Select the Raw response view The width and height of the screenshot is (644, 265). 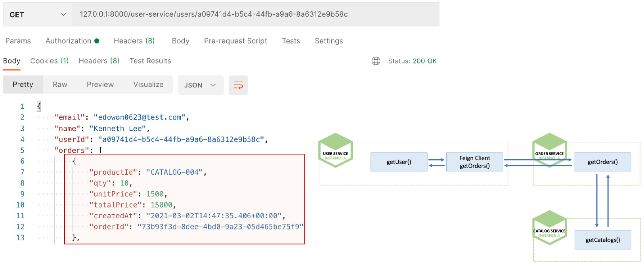[60, 84]
